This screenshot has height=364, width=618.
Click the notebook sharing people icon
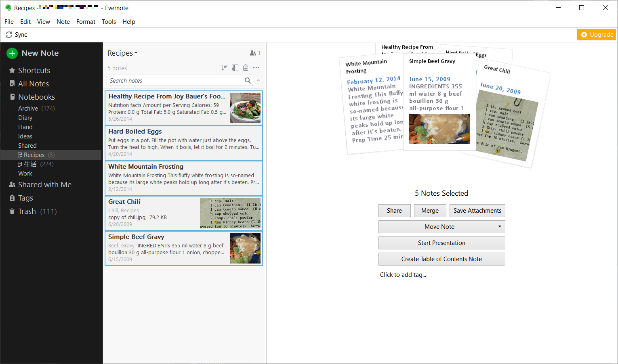click(x=253, y=53)
